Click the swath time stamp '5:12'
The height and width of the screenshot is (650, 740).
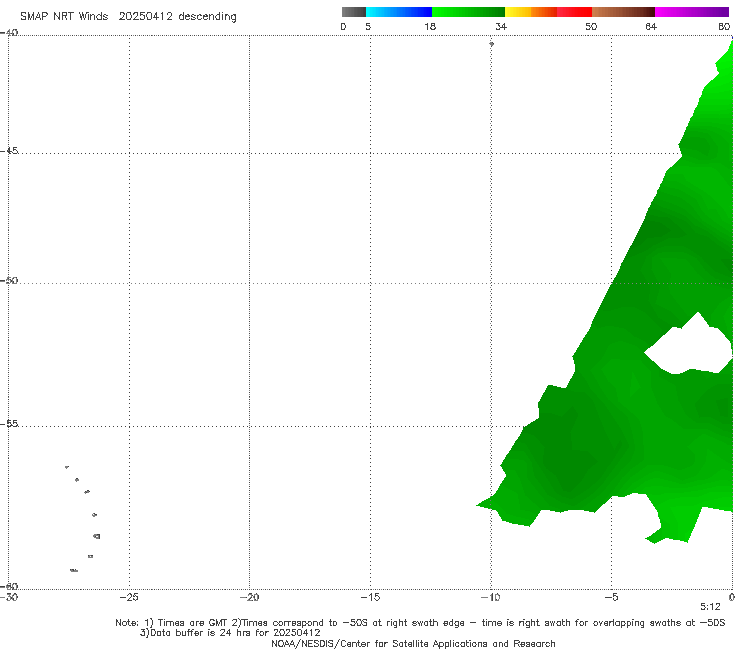pos(710,607)
